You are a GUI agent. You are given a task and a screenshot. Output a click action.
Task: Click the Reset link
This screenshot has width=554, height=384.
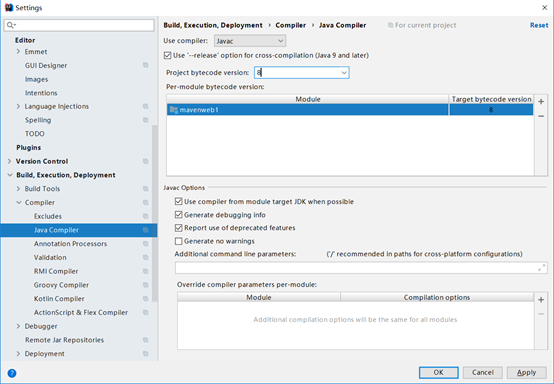pos(539,25)
